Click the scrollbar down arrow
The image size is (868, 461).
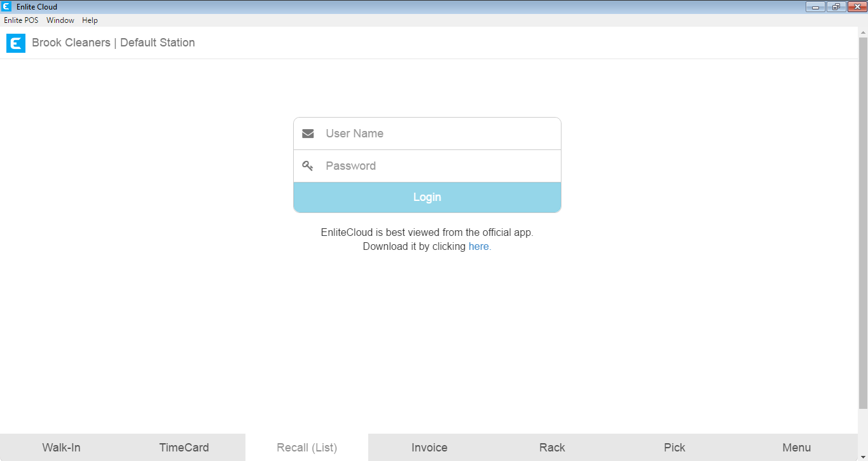click(x=863, y=456)
